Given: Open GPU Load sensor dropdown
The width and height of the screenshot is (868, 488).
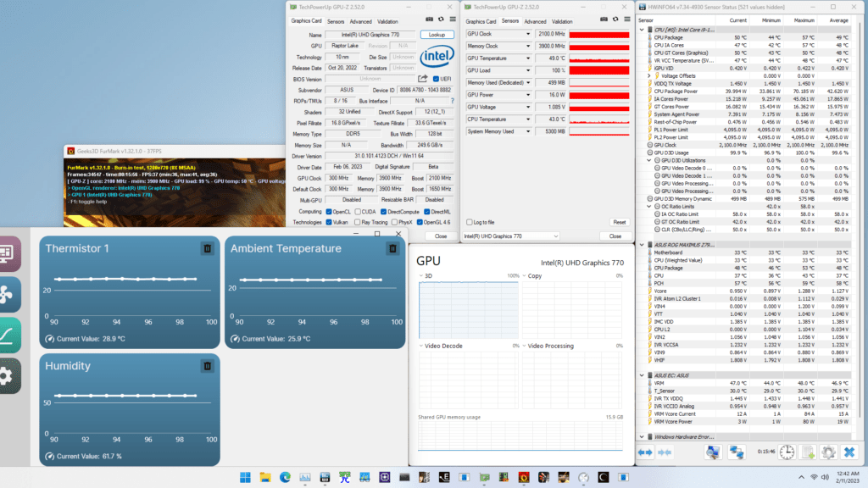Looking at the screenshot, I should pos(527,70).
